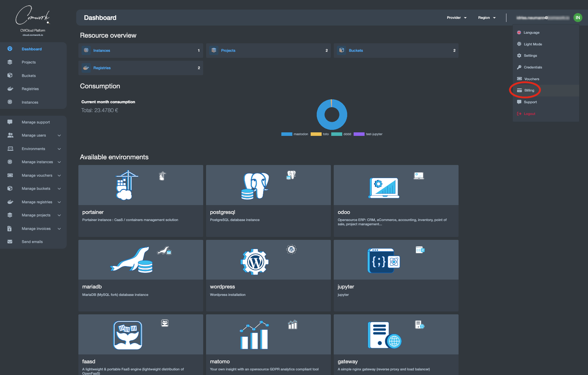Click the postgresql elephant icon
This screenshot has width=588, height=375.
coord(255,186)
